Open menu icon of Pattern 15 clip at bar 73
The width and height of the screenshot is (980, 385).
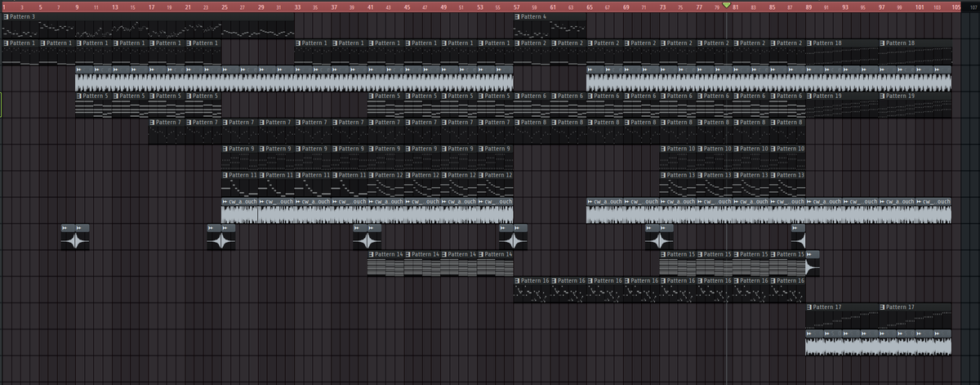click(664, 254)
